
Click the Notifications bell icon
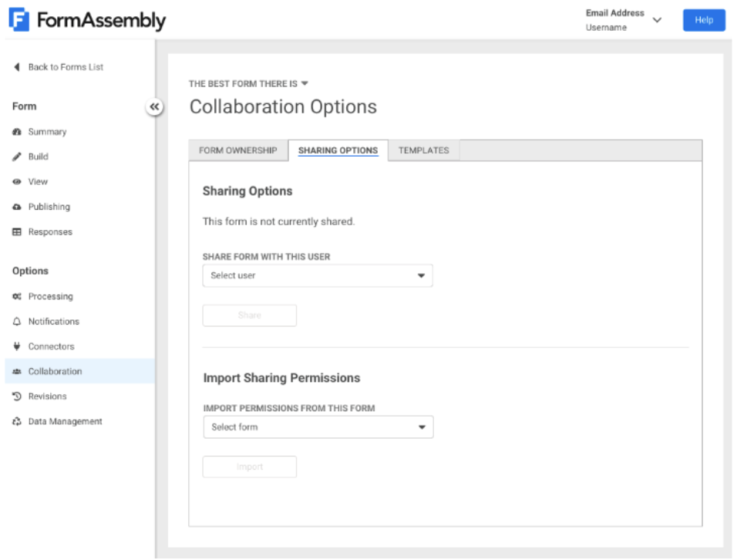pos(17,322)
